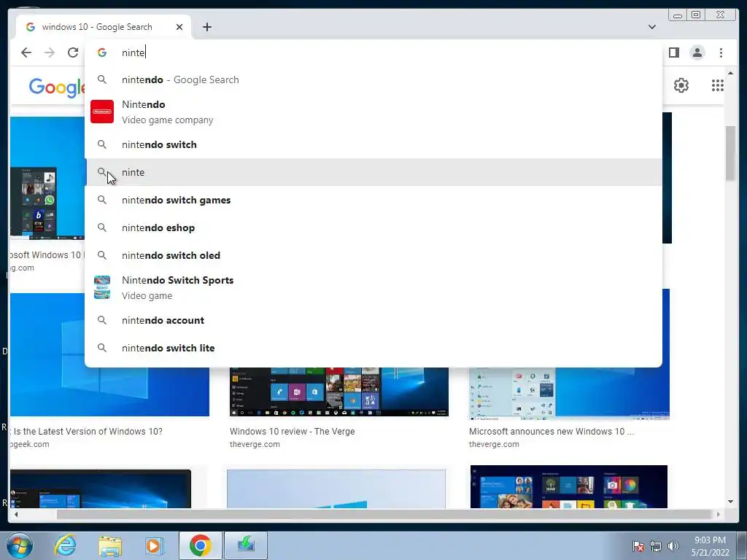Click the scroll-up arrow of the page
This screenshot has height=560, width=747.
click(730, 73)
